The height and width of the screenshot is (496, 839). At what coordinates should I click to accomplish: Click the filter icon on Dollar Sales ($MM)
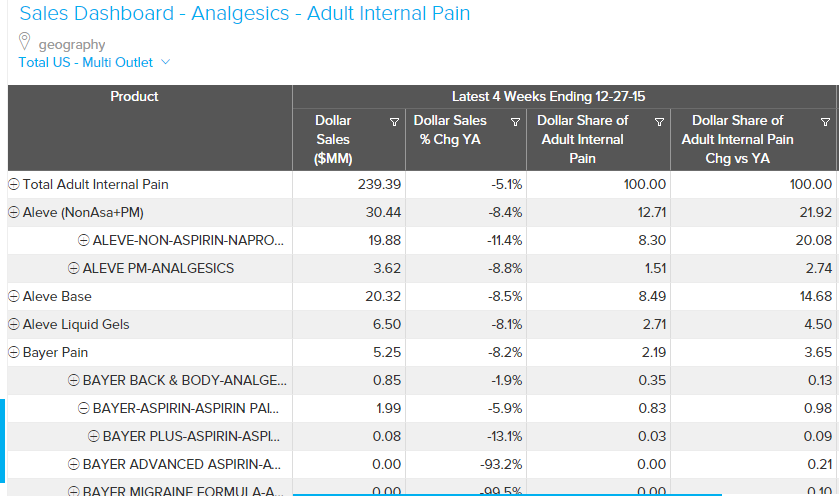[394, 122]
